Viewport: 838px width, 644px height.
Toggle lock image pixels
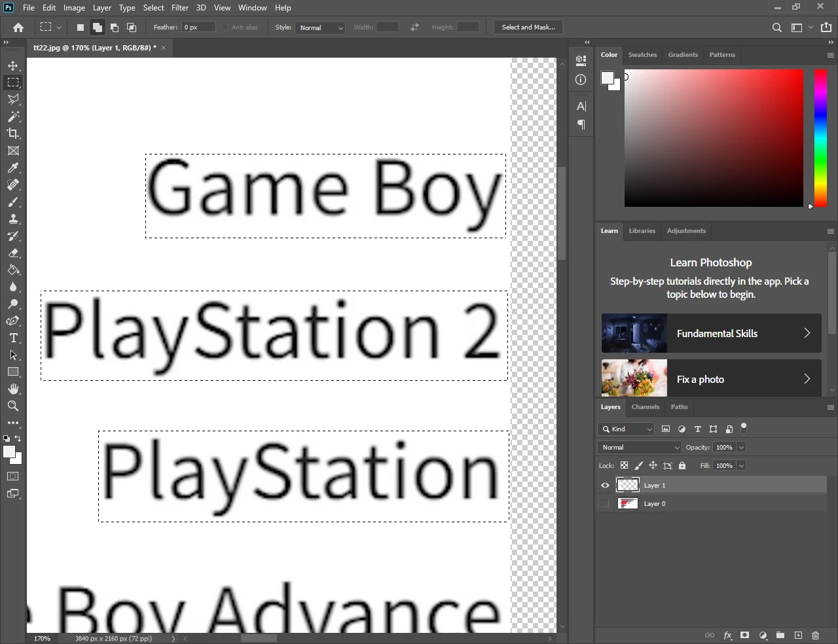point(638,466)
